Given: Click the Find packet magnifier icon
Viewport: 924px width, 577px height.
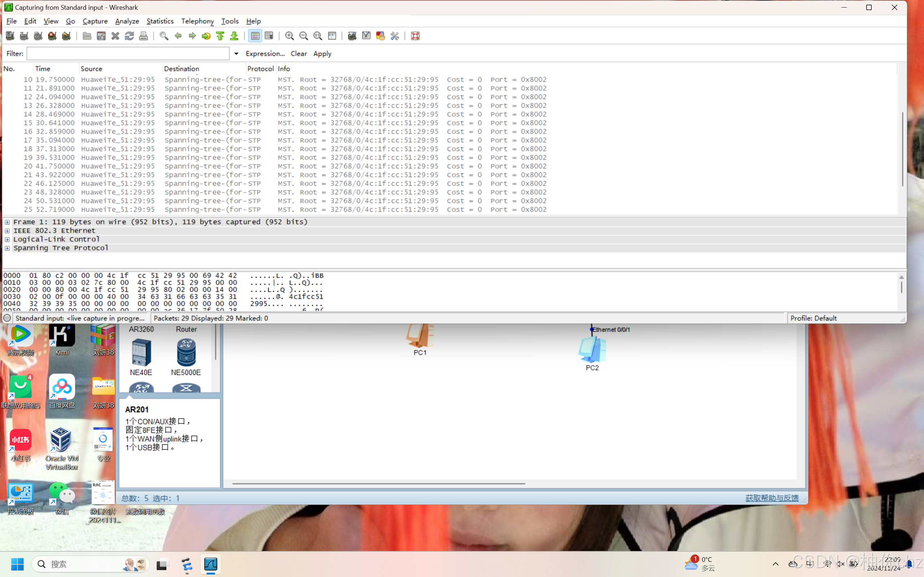Looking at the screenshot, I should tap(164, 36).
